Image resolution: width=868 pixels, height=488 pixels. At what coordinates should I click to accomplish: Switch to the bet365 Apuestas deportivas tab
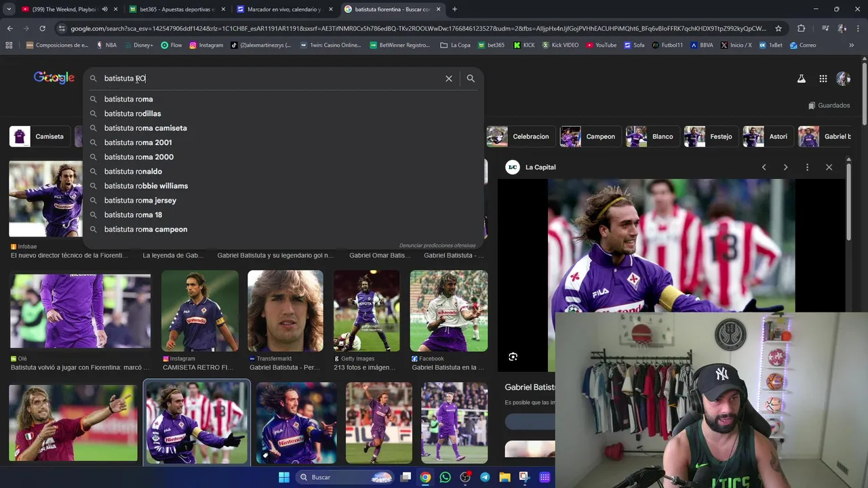click(x=177, y=9)
